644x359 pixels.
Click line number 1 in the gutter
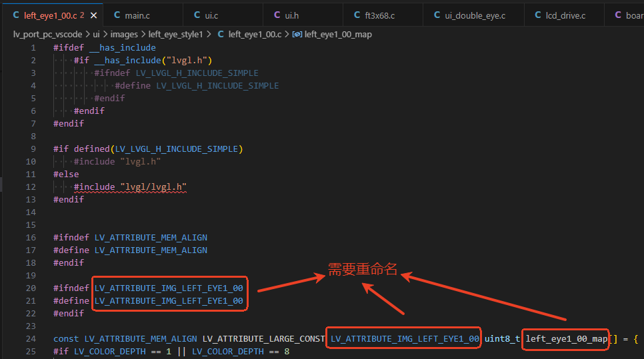pyautogui.click(x=33, y=47)
